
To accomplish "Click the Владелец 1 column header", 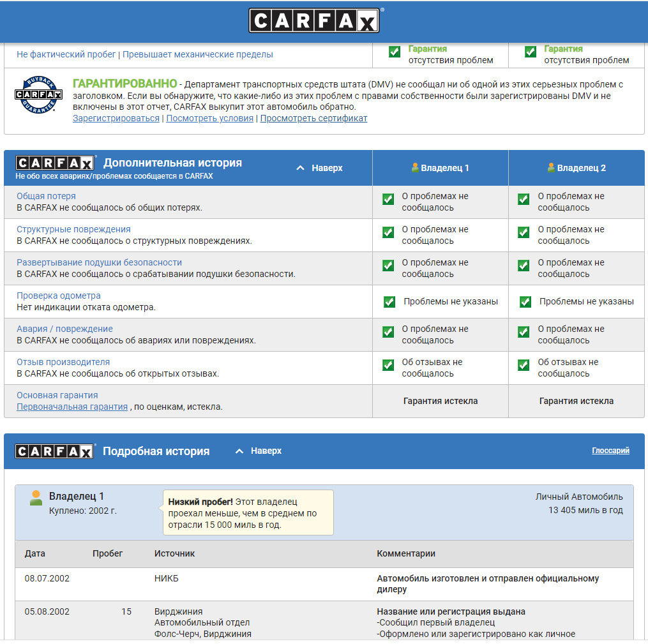I will pyautogui.click(x=441, y=168).
